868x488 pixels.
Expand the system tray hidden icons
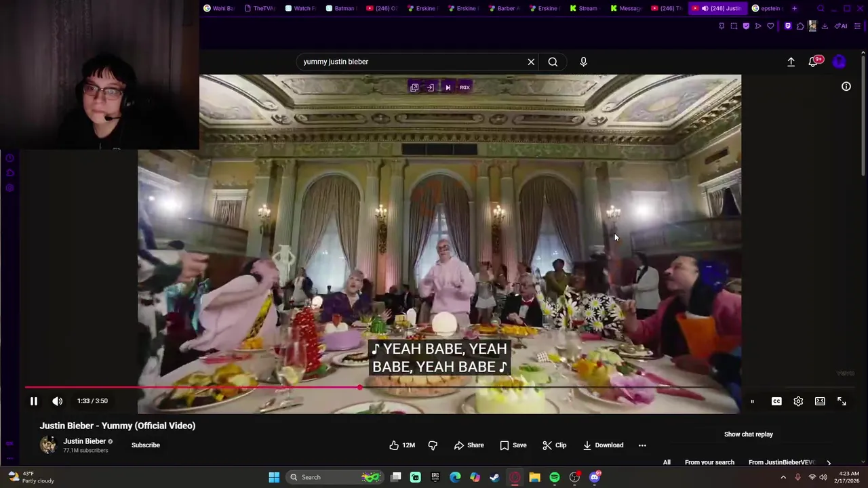tap(783, 477)
